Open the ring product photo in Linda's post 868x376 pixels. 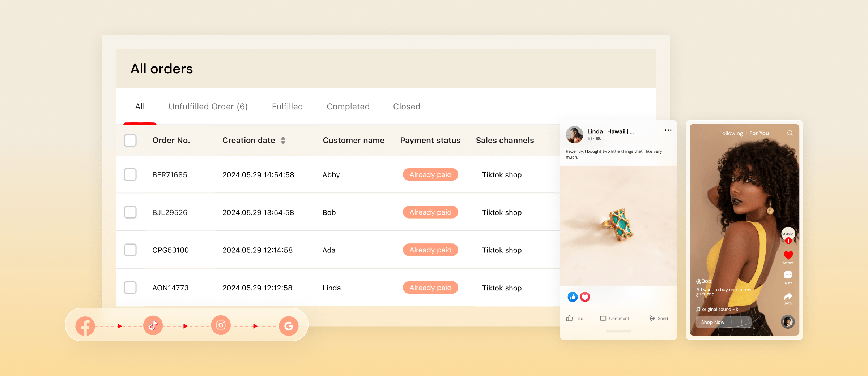(x=618, y=226)
